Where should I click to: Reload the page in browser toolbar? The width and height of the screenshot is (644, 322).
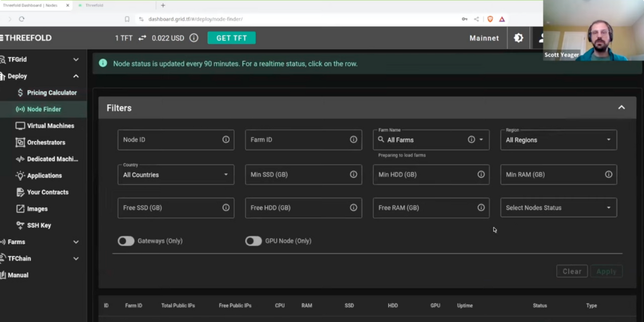coord(21,19)
